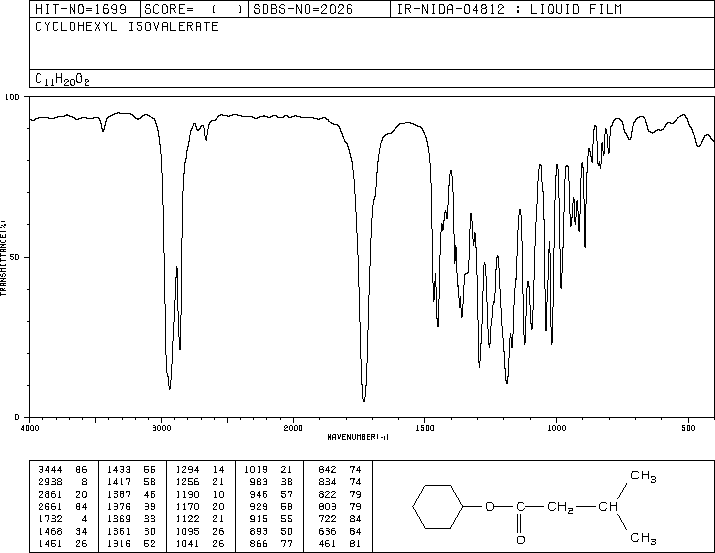Click the 1000 wavenumber axis label
This screenshot has height=553, width=715.
click(556, 428)
